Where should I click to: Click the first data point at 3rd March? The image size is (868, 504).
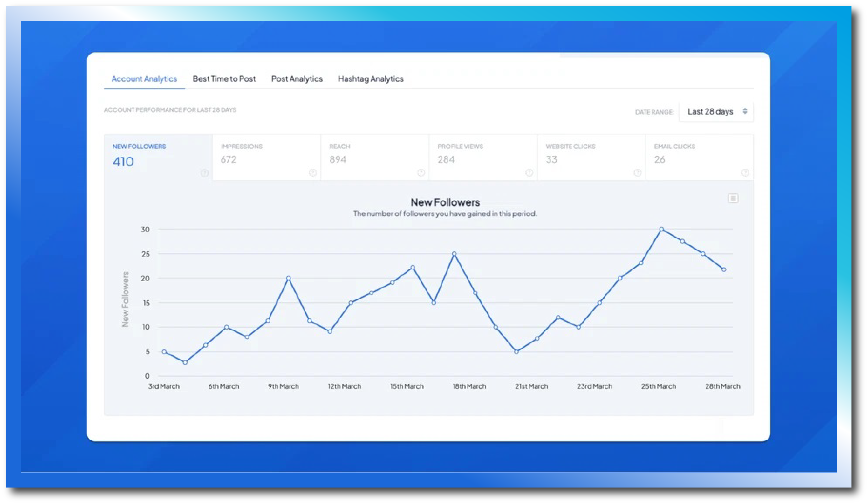(x=164, y=352)
